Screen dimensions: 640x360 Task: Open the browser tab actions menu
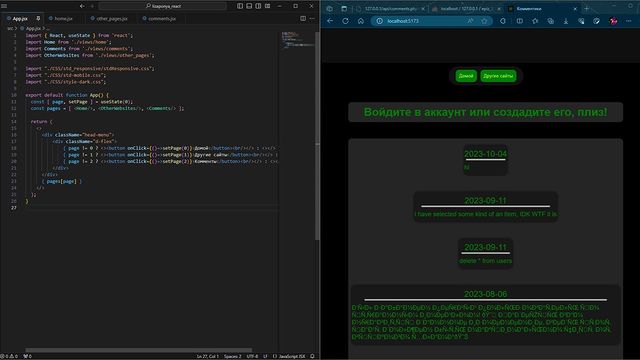[344, 9]
